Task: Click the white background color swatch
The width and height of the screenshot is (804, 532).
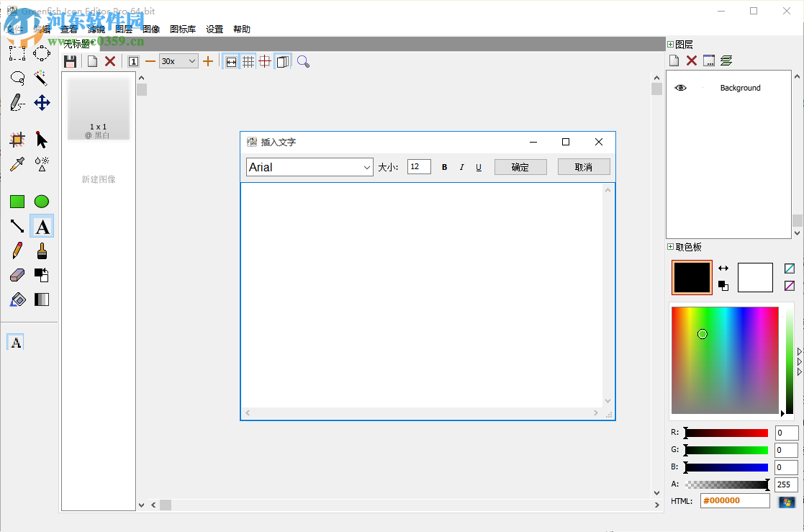Action: [x=755, y=277]
